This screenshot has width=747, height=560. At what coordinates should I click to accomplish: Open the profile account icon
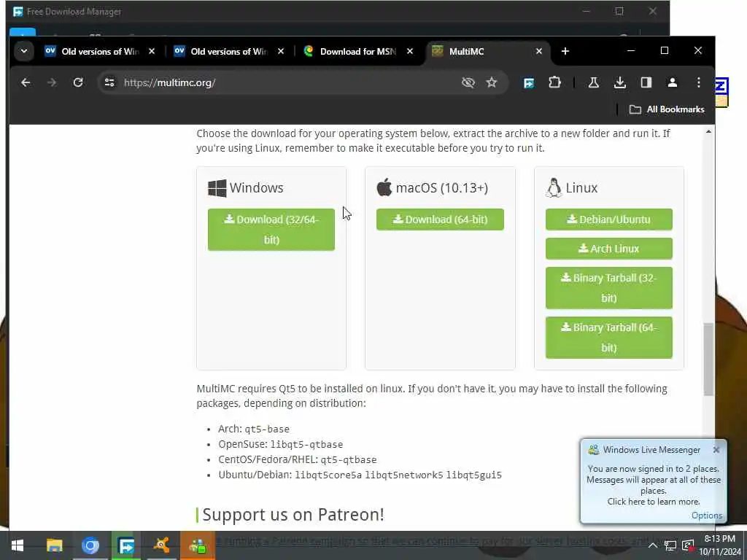click(x=672, y=82)
